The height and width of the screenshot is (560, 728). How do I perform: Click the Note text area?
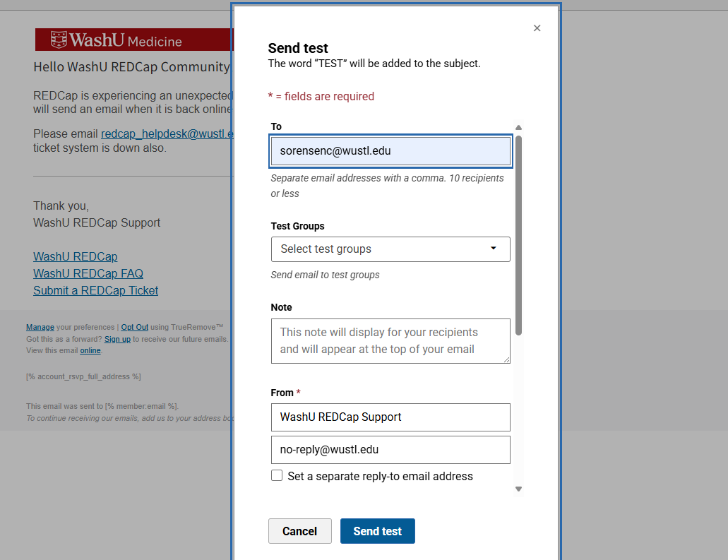click(x=390, y=341)
